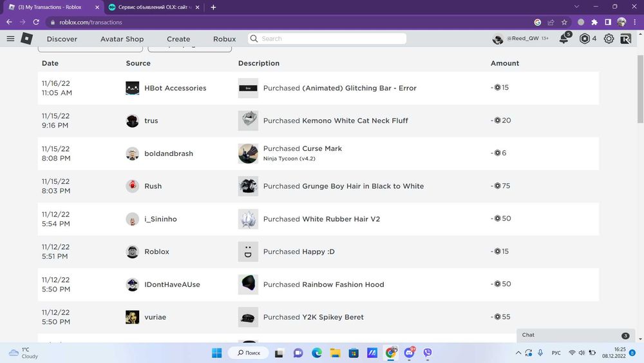Open the Robux menu item
Image resolution: width=644 pixels, height=363 pixels.
224,39
